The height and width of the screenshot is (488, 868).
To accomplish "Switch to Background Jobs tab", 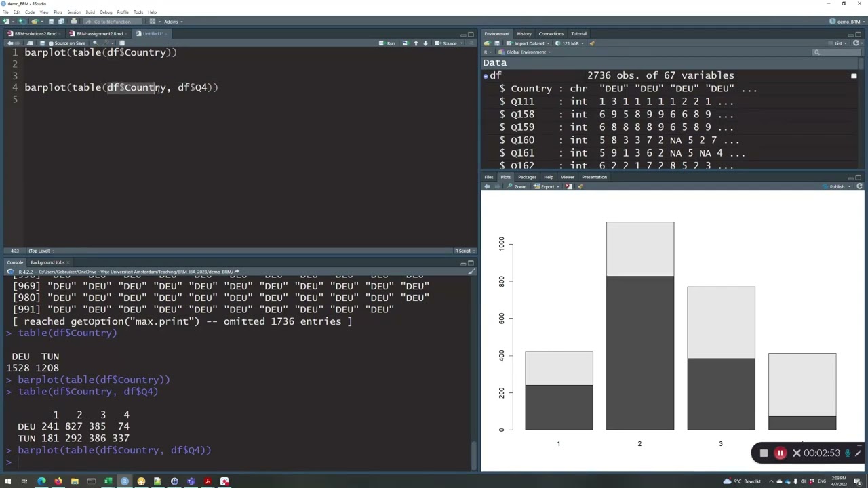I will (x=47, y=262).
